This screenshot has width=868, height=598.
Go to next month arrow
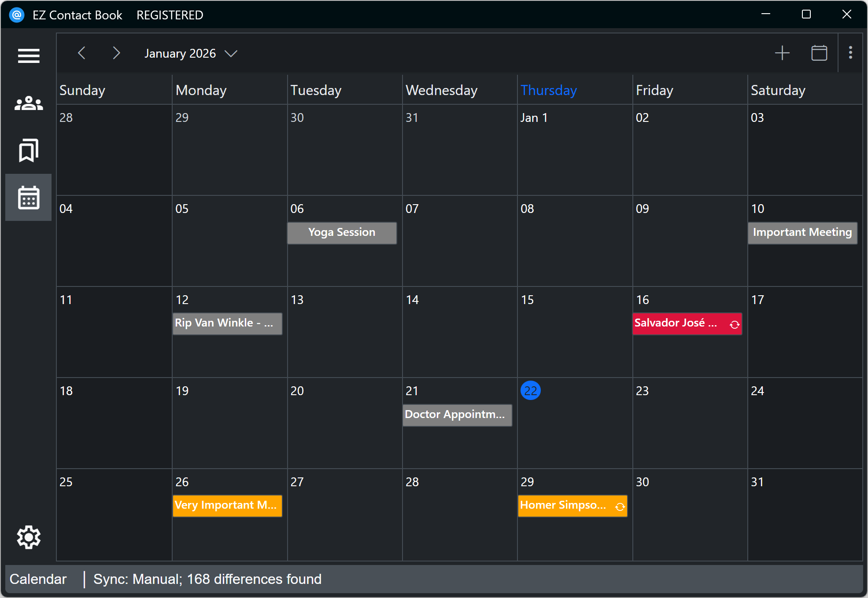[116, 53]
